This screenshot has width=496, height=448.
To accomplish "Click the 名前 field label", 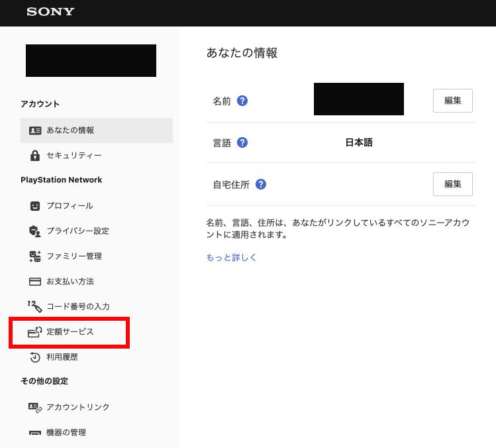I will (222, 101).
